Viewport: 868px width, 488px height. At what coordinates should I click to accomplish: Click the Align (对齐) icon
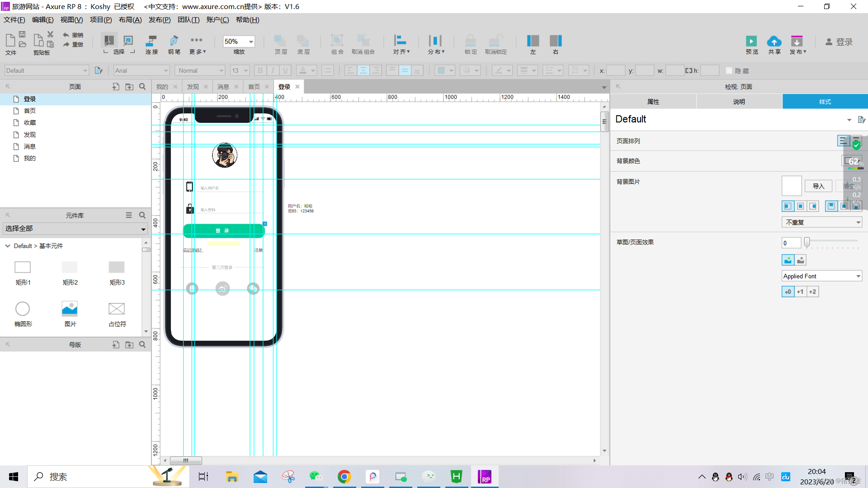(x=400, y=41)
